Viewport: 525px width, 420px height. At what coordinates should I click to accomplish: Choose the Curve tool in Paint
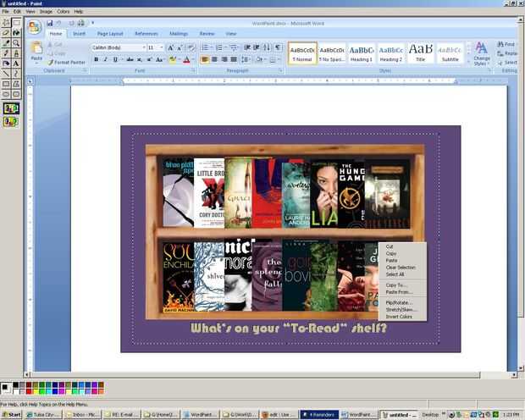click(16, 74)
